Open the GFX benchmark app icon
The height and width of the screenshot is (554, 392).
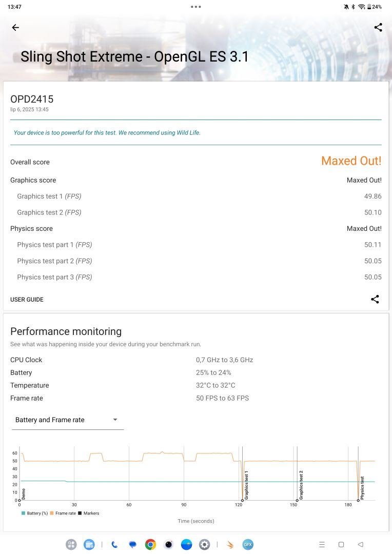(248, 544)
